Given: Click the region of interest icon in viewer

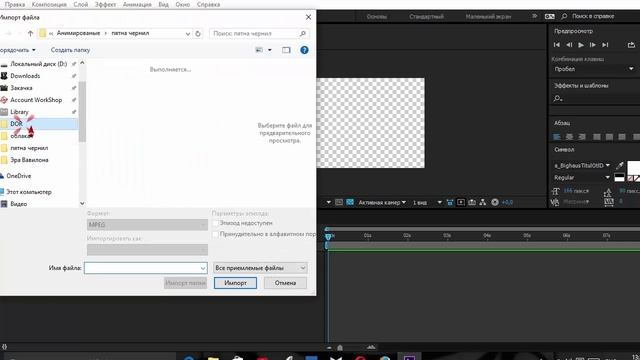Looking at the screenshot, I should [x=339, y=202].
